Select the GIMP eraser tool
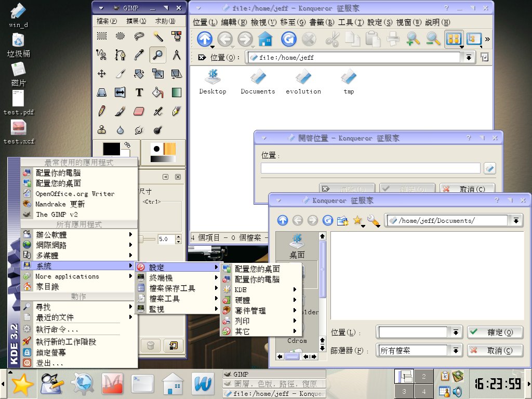532x399 pixels. 139,111
